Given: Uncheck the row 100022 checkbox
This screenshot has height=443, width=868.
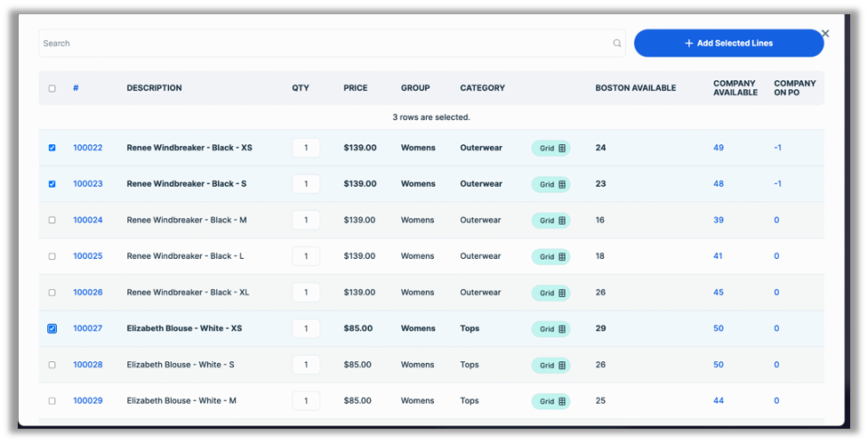Looking at the screenshot, I should coord(52,148).
